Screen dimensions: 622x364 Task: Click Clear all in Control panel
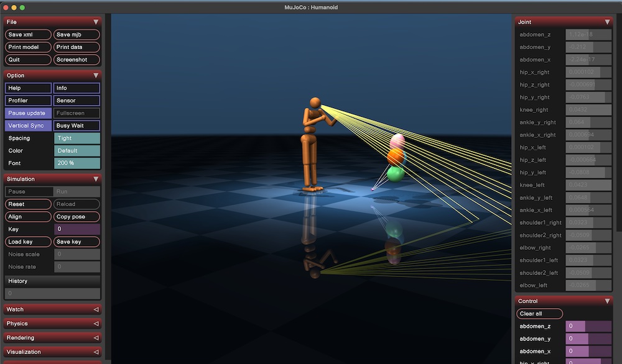pos(539,314)
